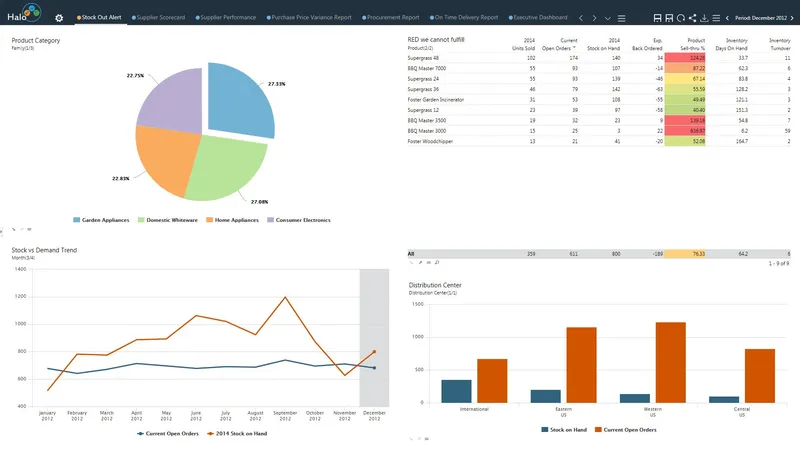Click the expand arrow icon below the table
This screenshot has height=450, width=800.
click(420, 263)
